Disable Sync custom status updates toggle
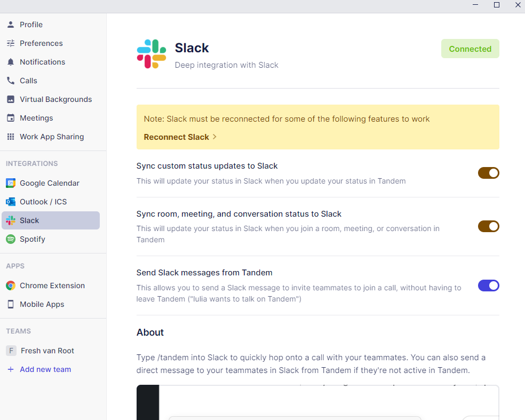 tap(488, 173)
